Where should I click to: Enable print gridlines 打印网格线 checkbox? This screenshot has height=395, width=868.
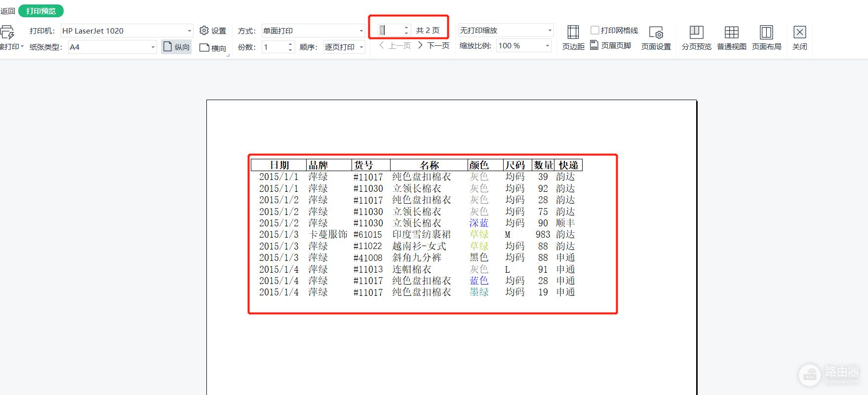click(x=595, y=30)
